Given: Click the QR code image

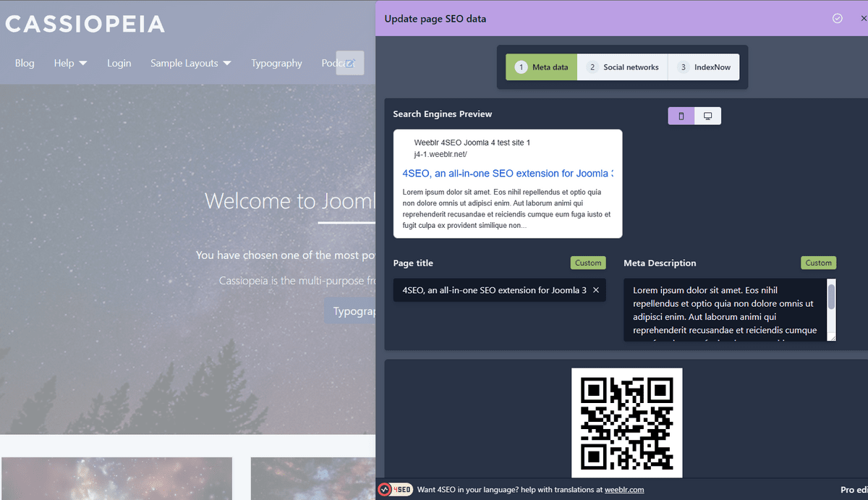Looking at the screenshot, I should tap(627, 423).
